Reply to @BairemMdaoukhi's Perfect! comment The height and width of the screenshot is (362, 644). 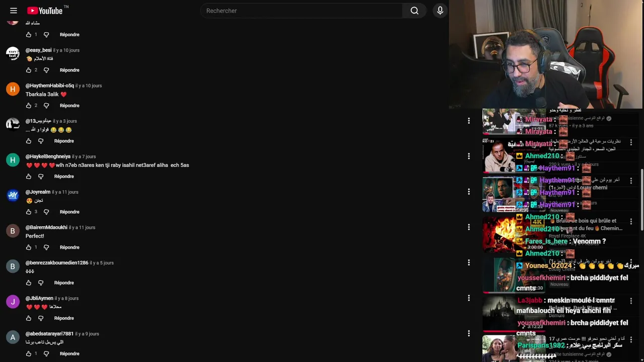pos(69,247)
